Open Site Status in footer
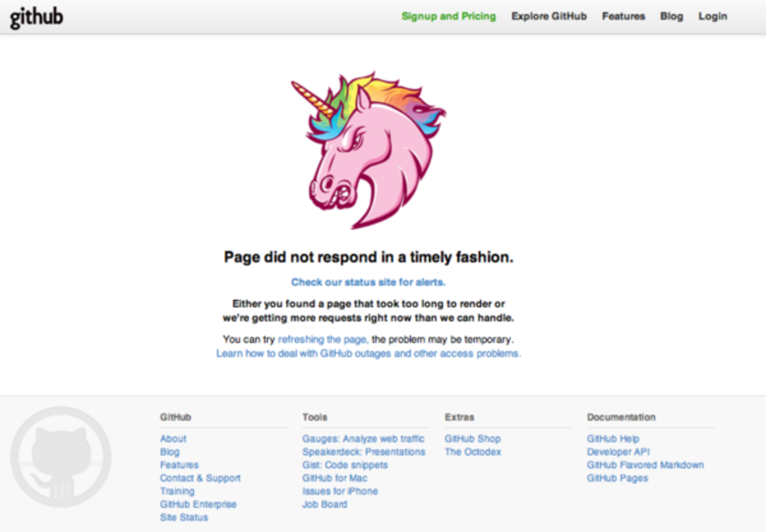 pos(184,517)
